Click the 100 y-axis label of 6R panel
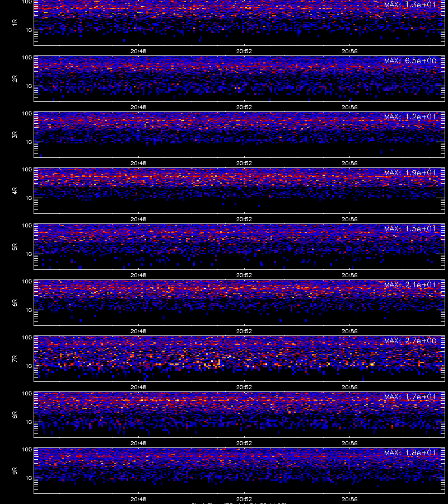This screenshot has height=504, width=448. coord(27,282)
